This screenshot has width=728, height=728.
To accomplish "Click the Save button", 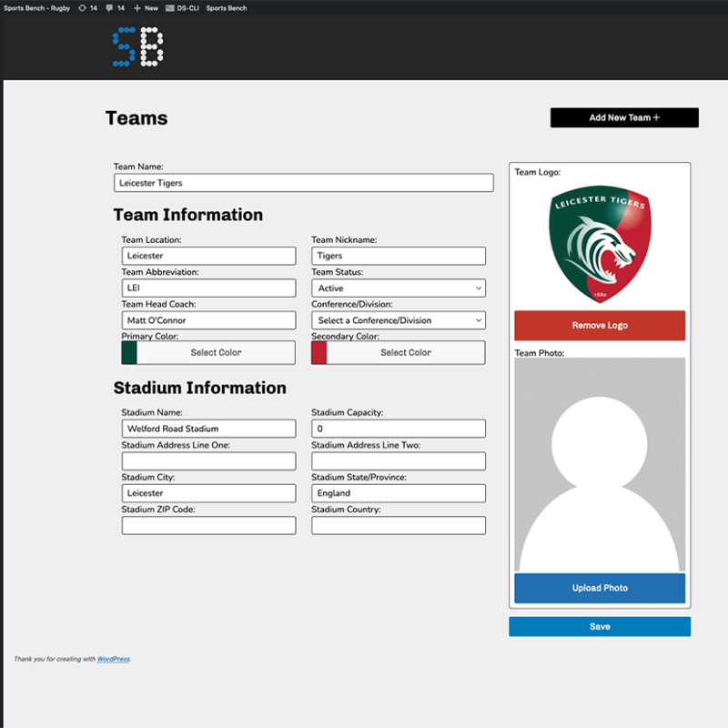I will point(600,626).
